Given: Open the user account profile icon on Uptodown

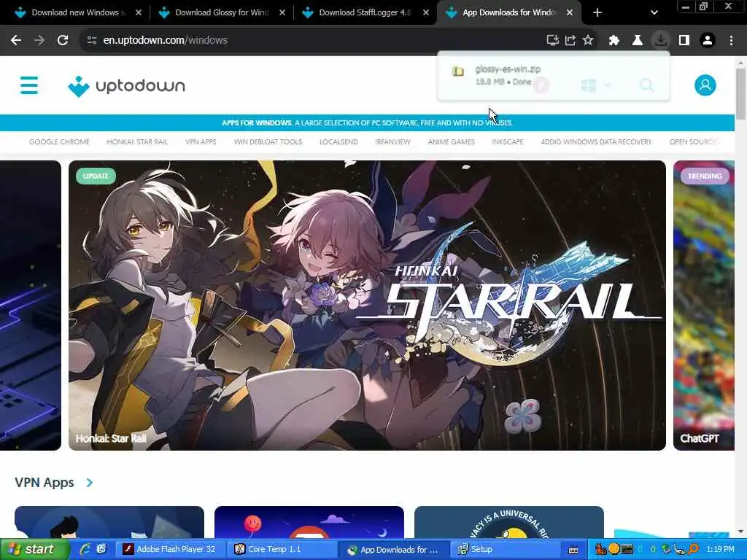Looking at the screenshot, I should point(705,85).
